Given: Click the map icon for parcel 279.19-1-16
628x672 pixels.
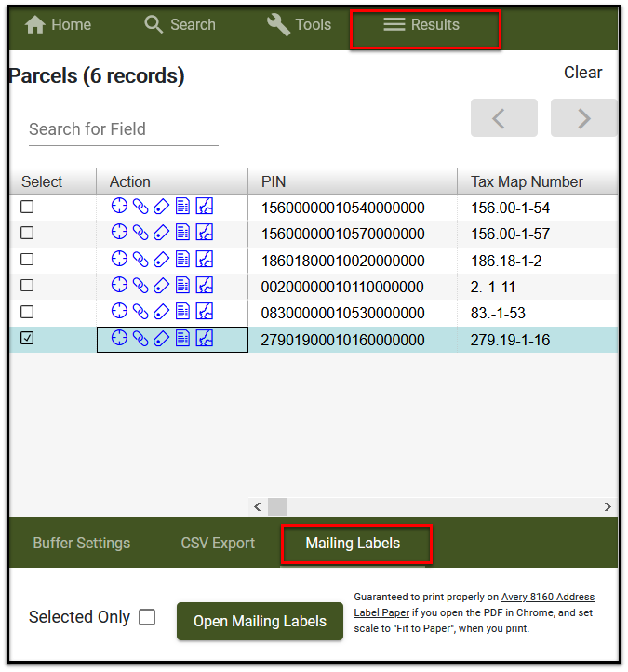Looking at the screenshot, I should 205,339.
